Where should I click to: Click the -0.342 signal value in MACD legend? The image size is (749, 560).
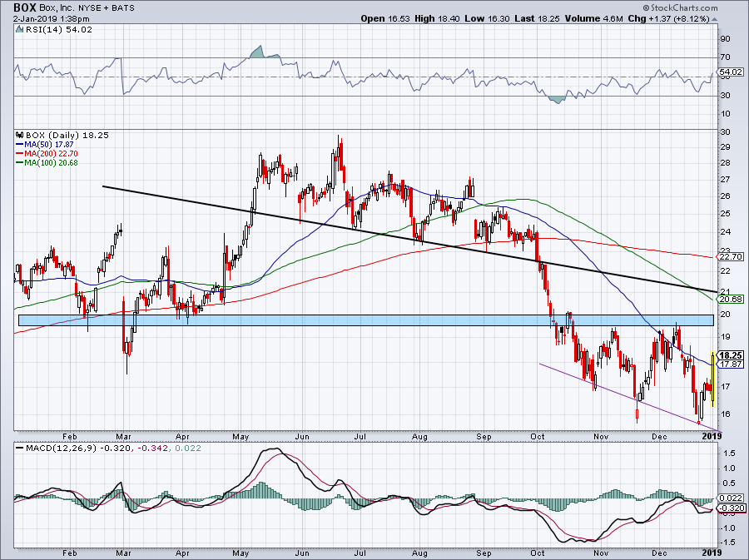pyautogui.click(x=153, y=448)
